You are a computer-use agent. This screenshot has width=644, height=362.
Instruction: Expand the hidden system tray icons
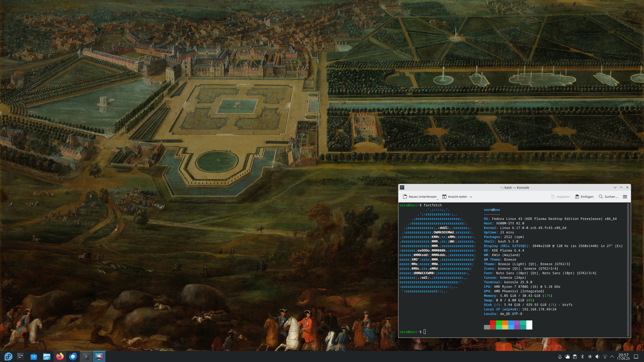pos(612,356)
